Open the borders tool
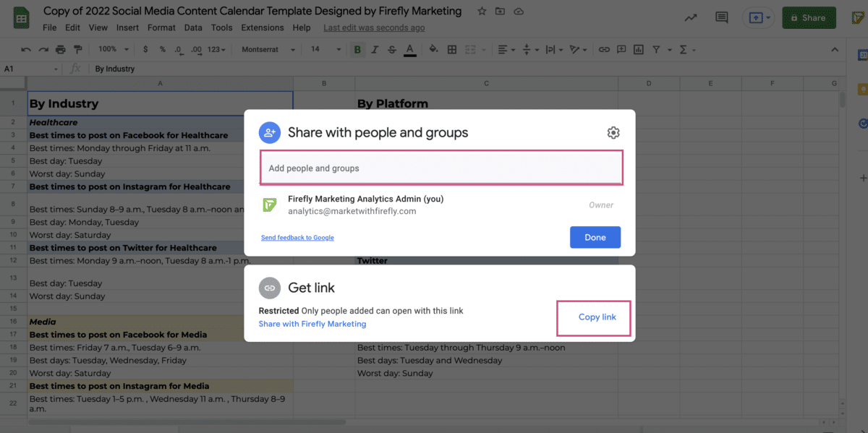This screenshot has height=433, width=868. click(x=452, y=50)
